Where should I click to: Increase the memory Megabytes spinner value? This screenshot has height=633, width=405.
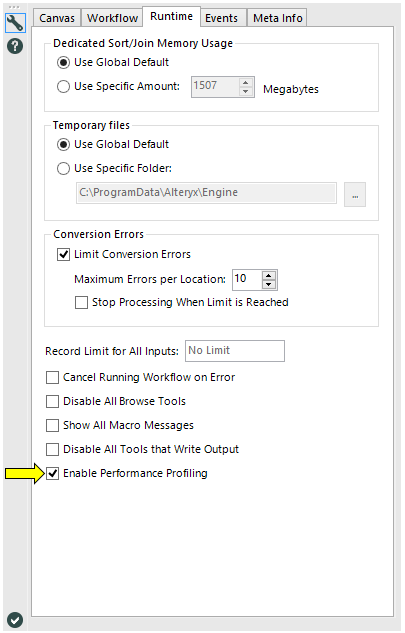pos(246,82)
